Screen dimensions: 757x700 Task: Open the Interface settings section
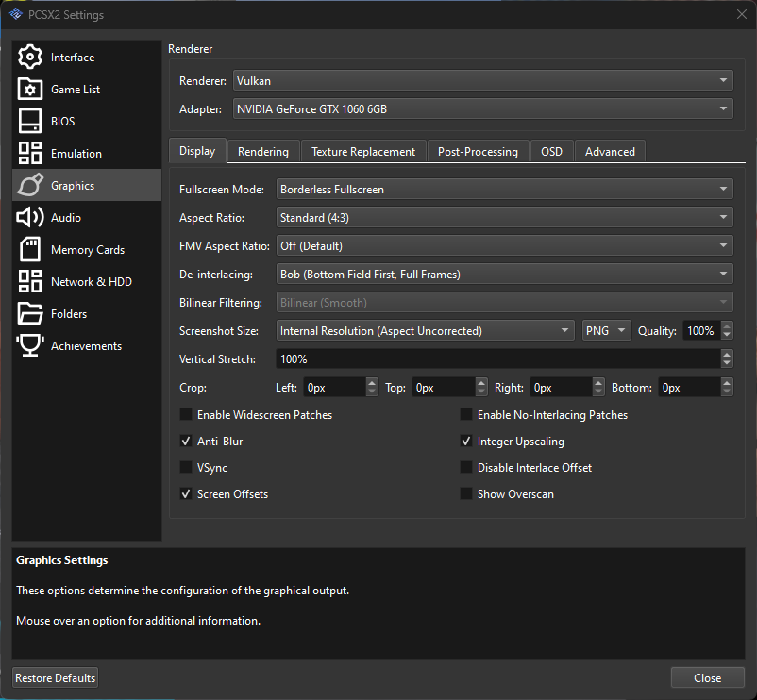[x=27, y=57]
